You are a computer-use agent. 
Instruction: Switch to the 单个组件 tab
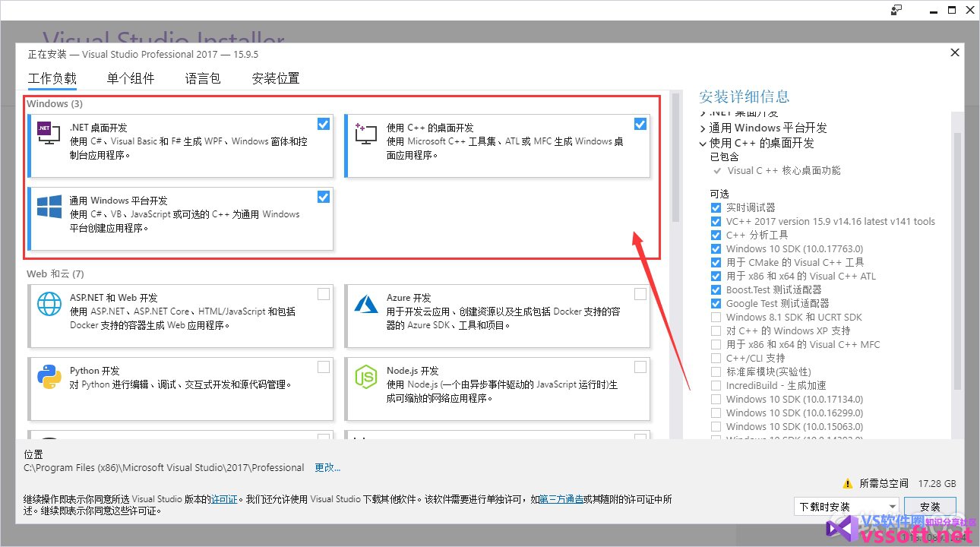(x=131, y=78)
